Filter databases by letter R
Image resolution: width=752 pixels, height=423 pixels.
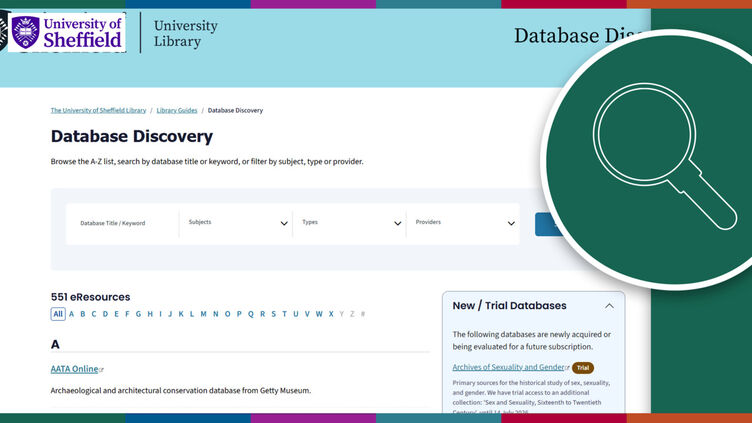tap(262, 314)
